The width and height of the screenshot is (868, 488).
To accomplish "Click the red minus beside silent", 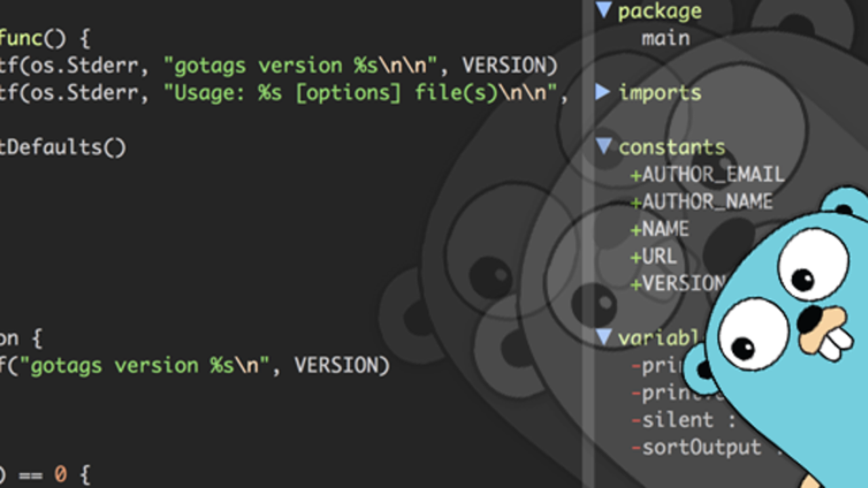I will click(x=636, y=421).
